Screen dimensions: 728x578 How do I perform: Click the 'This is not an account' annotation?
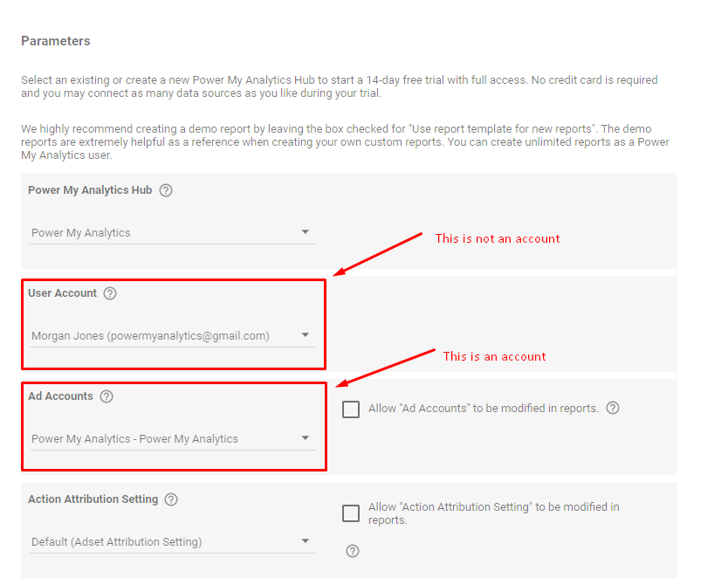[x=498, y=238]
